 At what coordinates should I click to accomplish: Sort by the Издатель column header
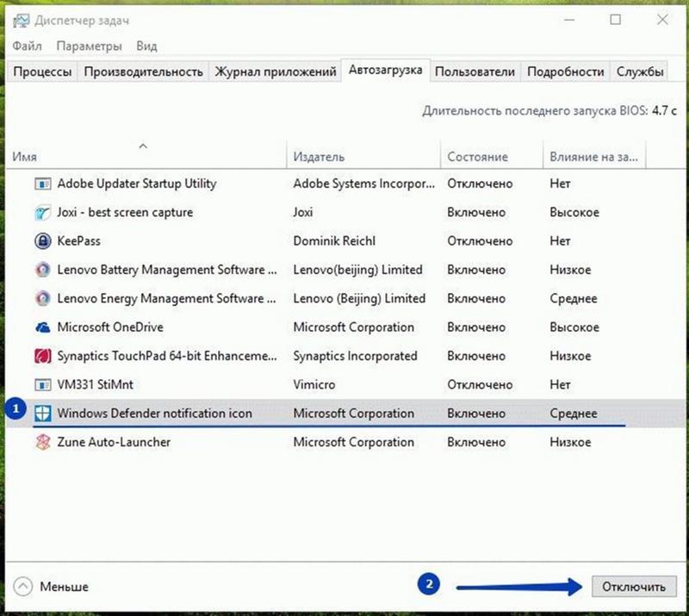click(363, 157)
